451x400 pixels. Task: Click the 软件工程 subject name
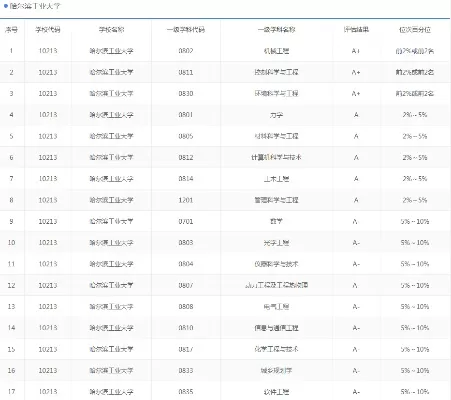tap(276, 392)
